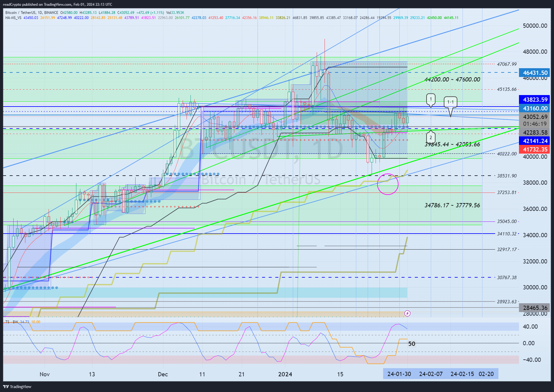Click the 34786.17 ~ 37779.56 range text
Viewport: 554px width, 392px height.
point(452,205)
